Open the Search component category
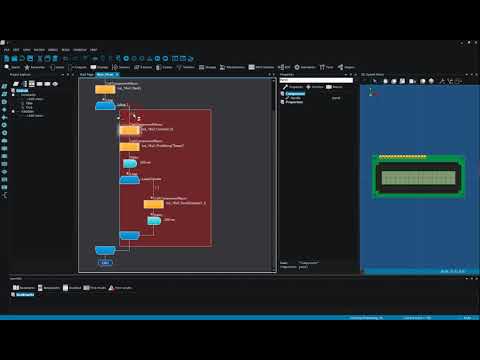The height and width of the screenshot is (360, 480). tap(12, 67)
